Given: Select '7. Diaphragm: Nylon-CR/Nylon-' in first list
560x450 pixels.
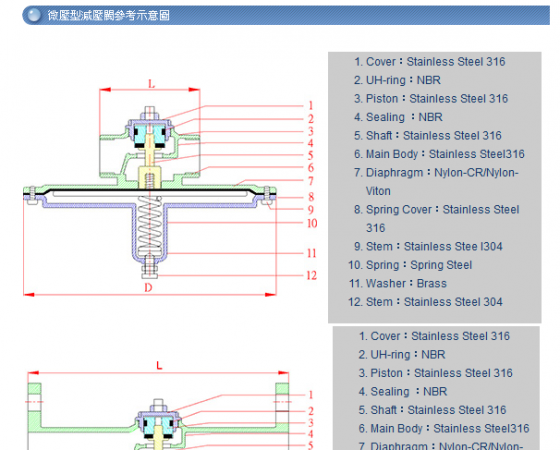Looking at the screenshot, I should [436, 173].
